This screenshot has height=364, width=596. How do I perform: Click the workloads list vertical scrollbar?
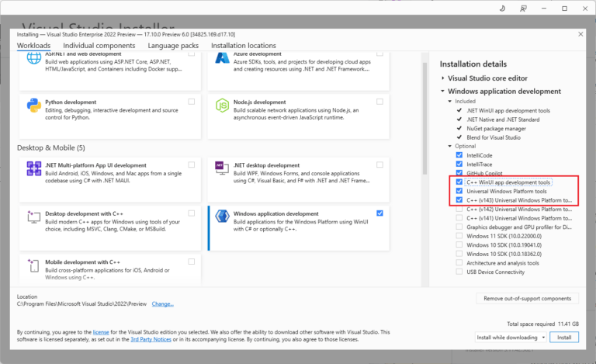click(424, 119)
